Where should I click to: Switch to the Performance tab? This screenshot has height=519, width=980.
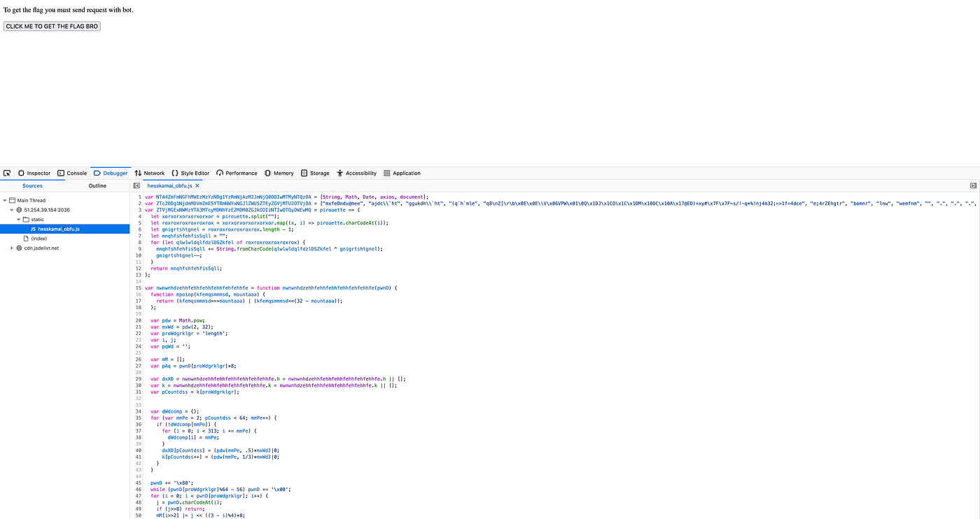click(237, 173)
